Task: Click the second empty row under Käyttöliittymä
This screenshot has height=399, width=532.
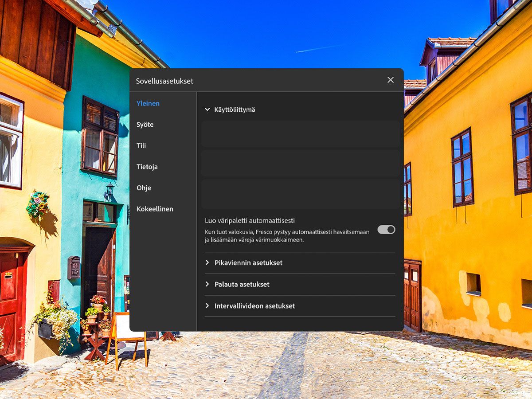Action: [301, 163]
